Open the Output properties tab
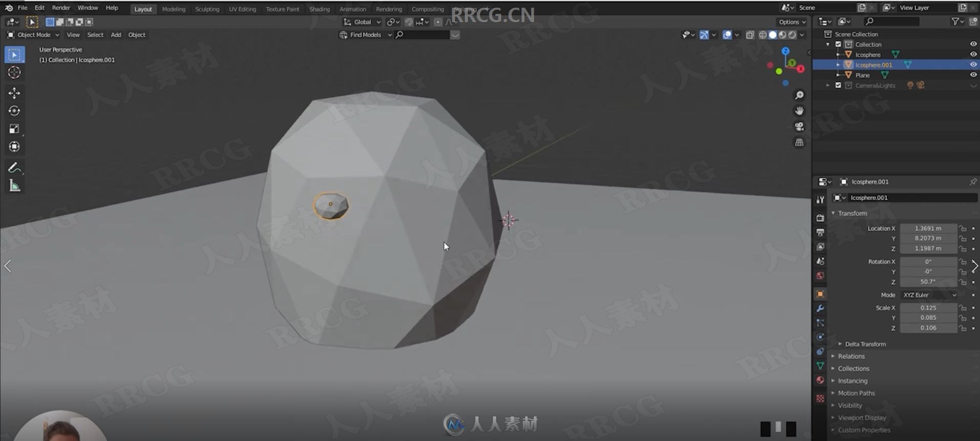This screenshot has height=441, width=980. [x=820, y=232]
